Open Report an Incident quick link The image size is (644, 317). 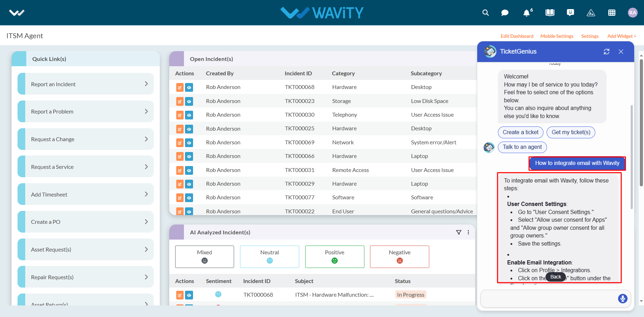tap(85, 84)
